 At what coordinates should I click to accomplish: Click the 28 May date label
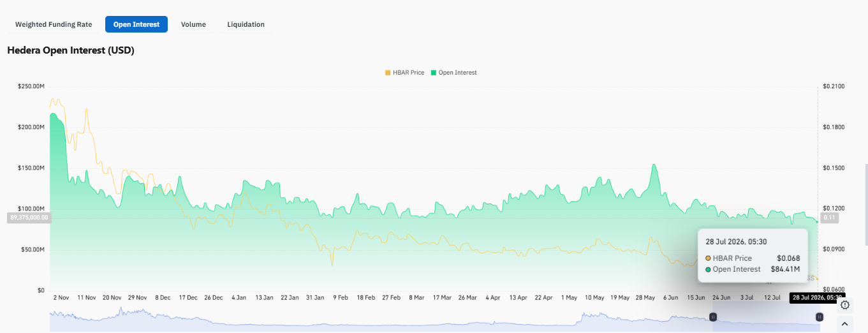pos(645,298)
